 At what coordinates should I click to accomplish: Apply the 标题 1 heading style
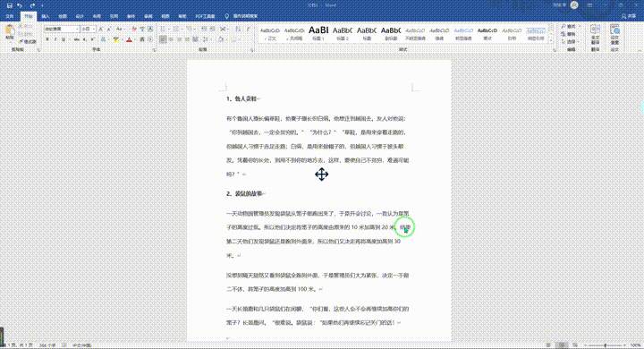(318, 34)
